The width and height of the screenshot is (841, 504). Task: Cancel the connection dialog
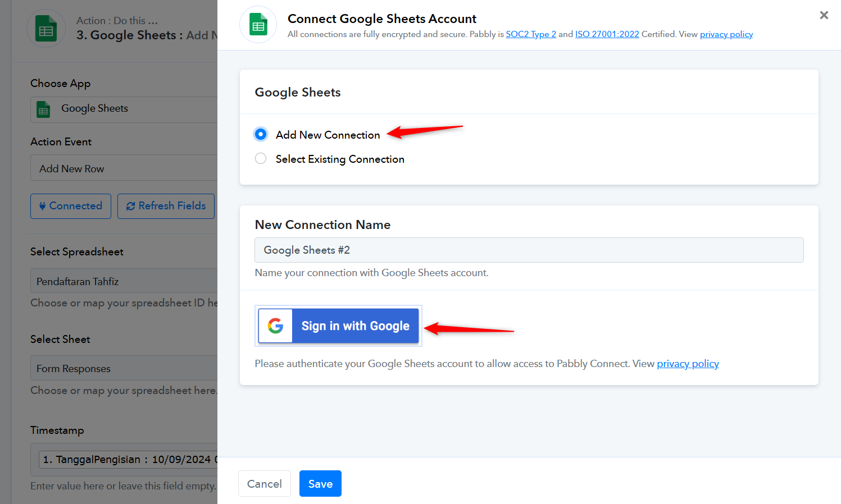pos(265,484)
